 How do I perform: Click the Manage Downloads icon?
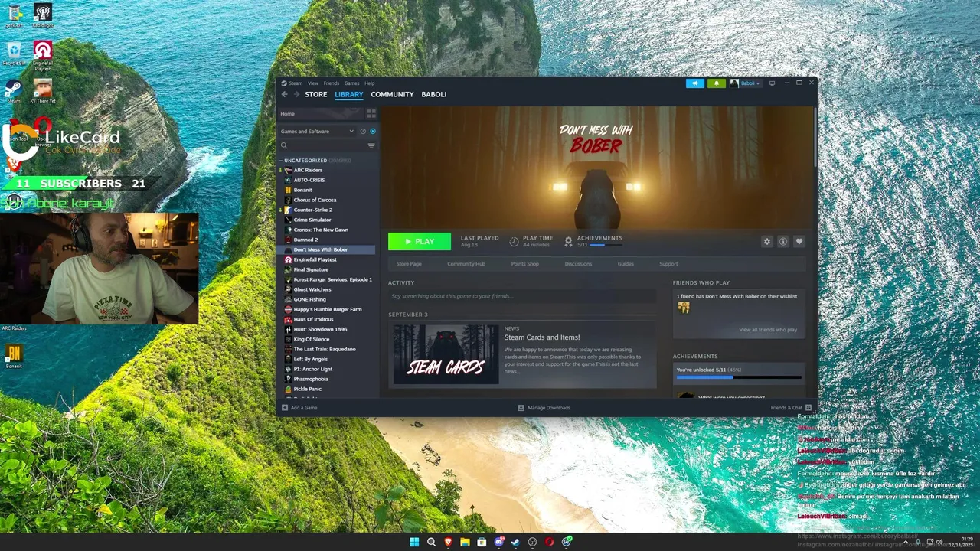pos(521,408)
